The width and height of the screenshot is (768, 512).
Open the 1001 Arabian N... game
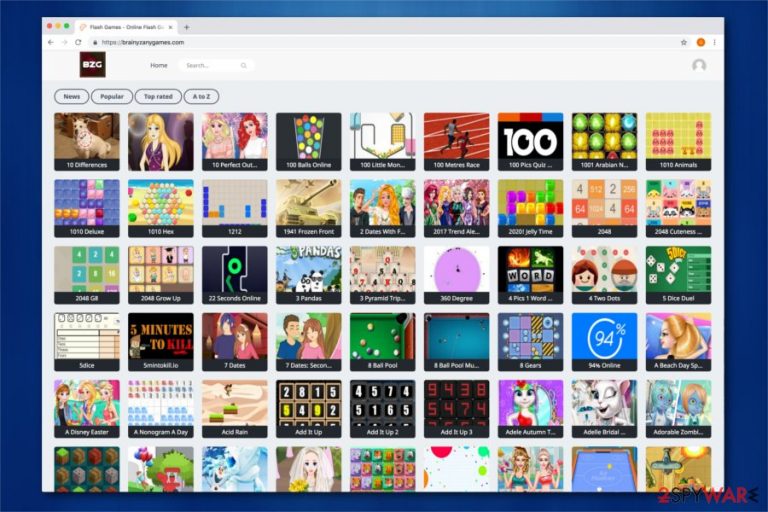(604, 142)
